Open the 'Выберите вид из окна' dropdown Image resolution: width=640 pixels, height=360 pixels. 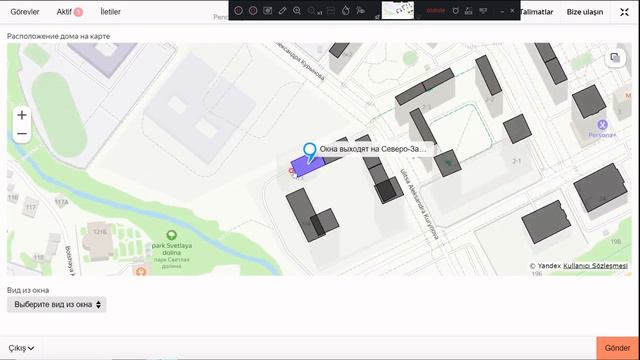coord(57,304)
